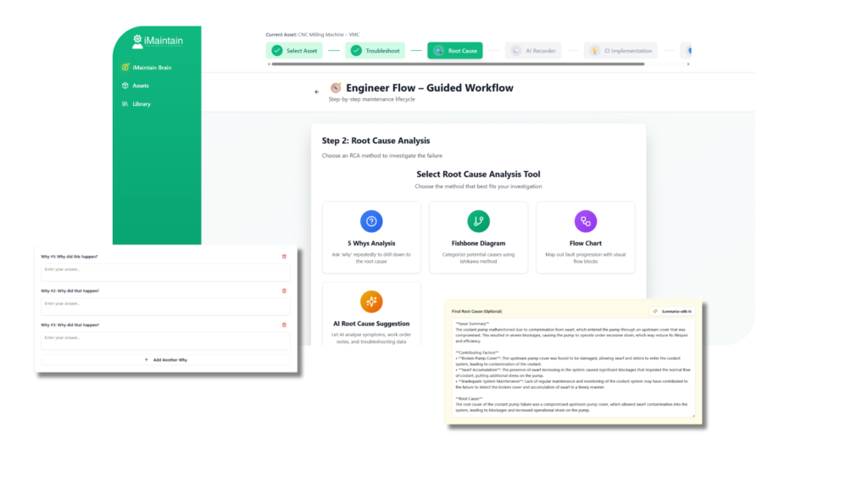Click the trash icon for Why #2
Image resolution: width=868 pixels, height=488 pixels.
[284, 291]
